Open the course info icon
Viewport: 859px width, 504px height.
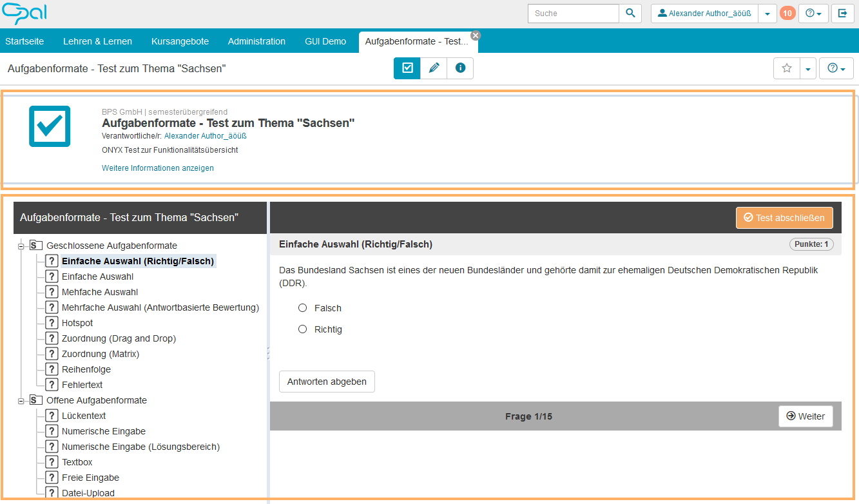460,68
